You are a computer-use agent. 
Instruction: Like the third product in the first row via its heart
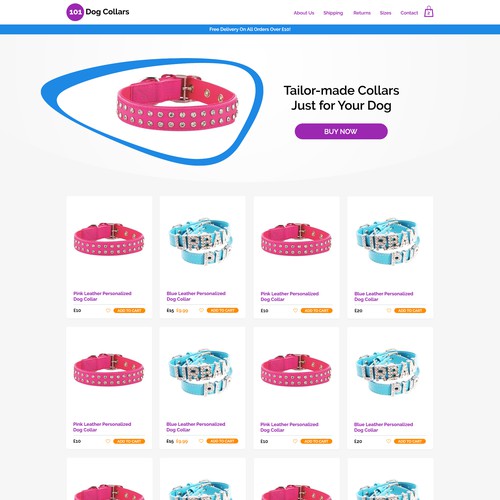coord(295,310)
